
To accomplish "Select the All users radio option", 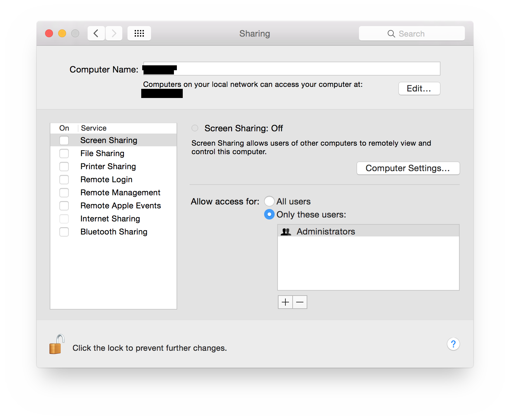I will (269, 201).
